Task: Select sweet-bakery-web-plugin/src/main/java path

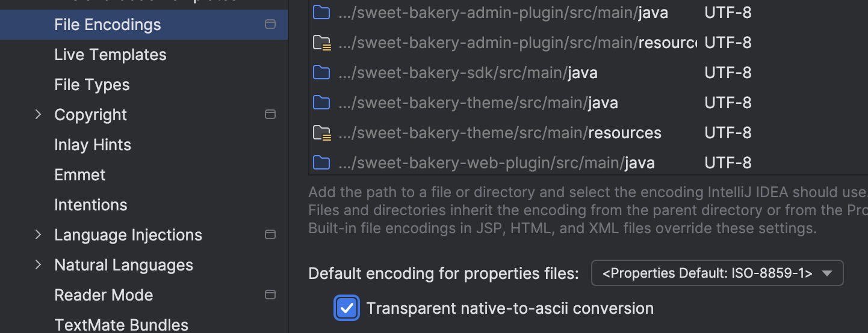Action: point(497,163)
